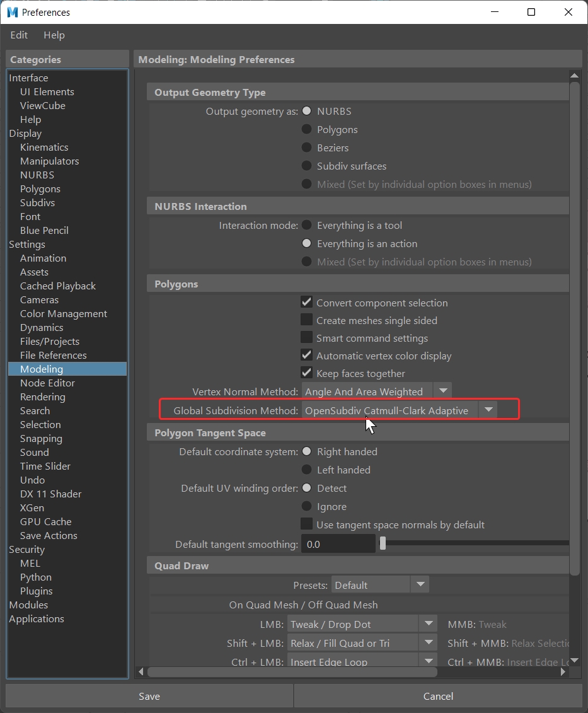Open Quad Draw Presets dropdown
The height and width of the screenshot is (713, 588).
[380, 585]
